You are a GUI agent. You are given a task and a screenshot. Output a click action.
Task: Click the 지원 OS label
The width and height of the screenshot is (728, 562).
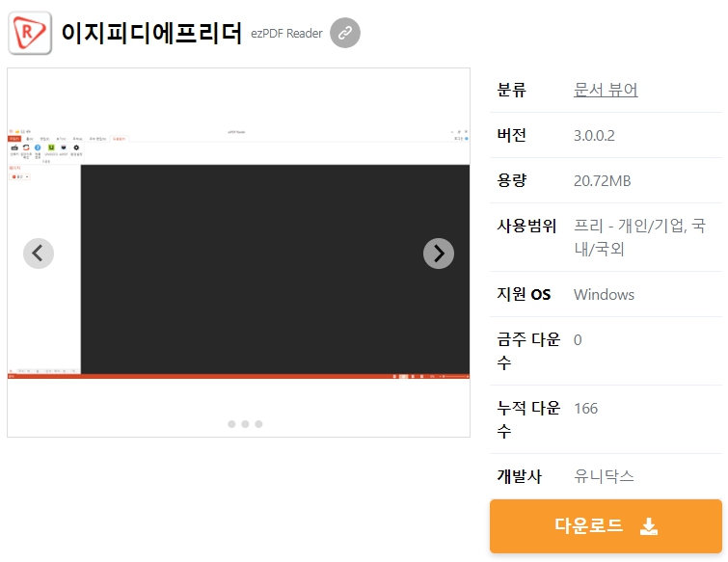(524, 294)
